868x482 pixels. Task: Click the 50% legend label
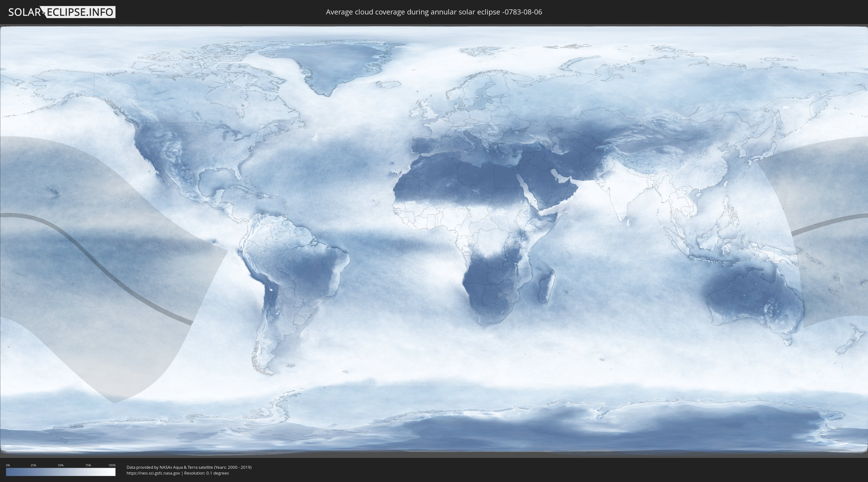click(x=61, y=465)
